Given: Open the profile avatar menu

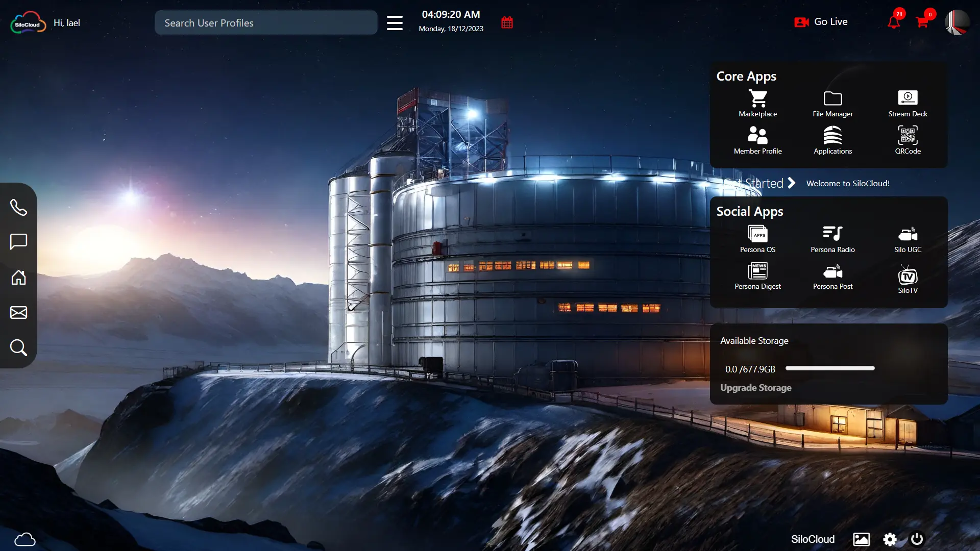Looking at the screenshot, I should point(957,22).
